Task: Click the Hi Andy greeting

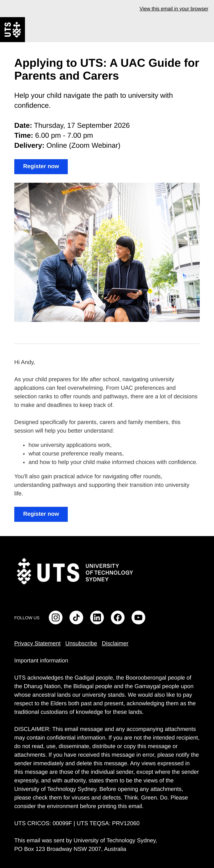Action: tap(25, 362)
